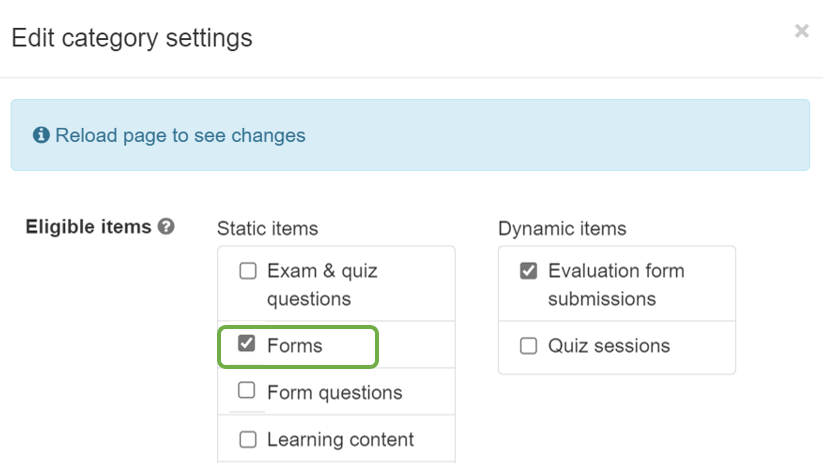
Task: Click the Static items column heading
Action: pos(267,229)
